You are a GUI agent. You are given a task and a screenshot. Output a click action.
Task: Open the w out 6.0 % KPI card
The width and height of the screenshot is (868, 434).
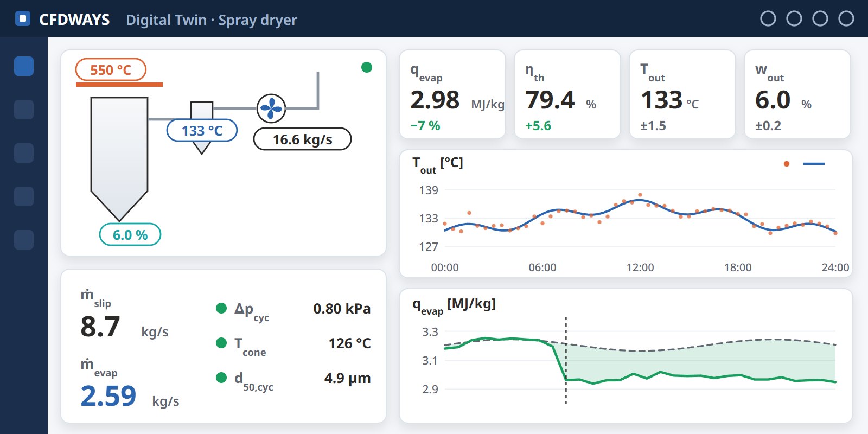point(797,94)
